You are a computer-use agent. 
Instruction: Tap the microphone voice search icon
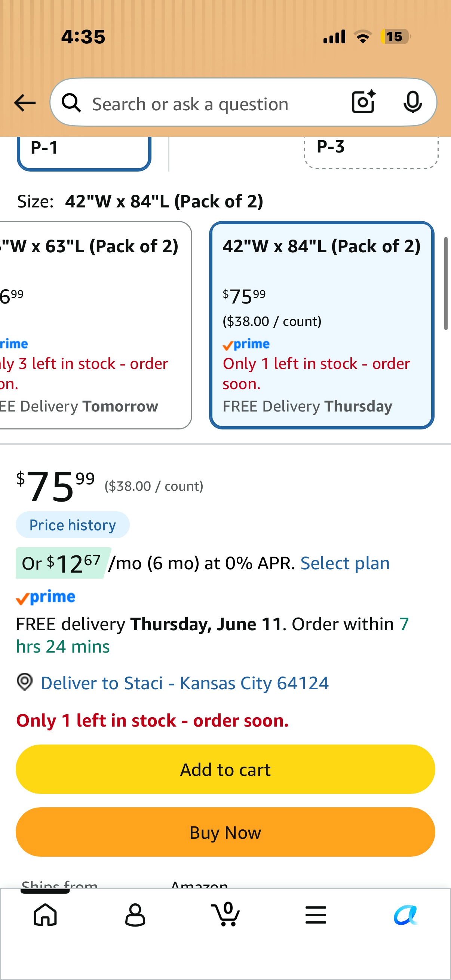click(412, 102)
